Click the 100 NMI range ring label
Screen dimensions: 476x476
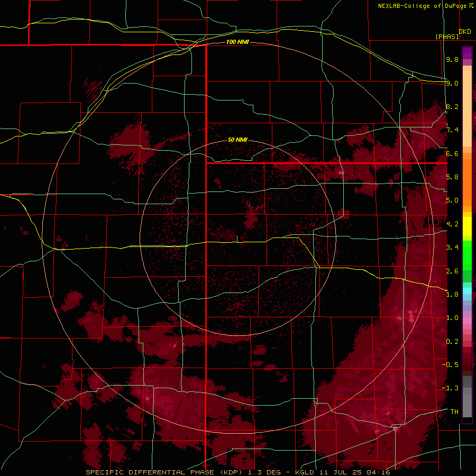pyautogui.click(x=237, y=42)
